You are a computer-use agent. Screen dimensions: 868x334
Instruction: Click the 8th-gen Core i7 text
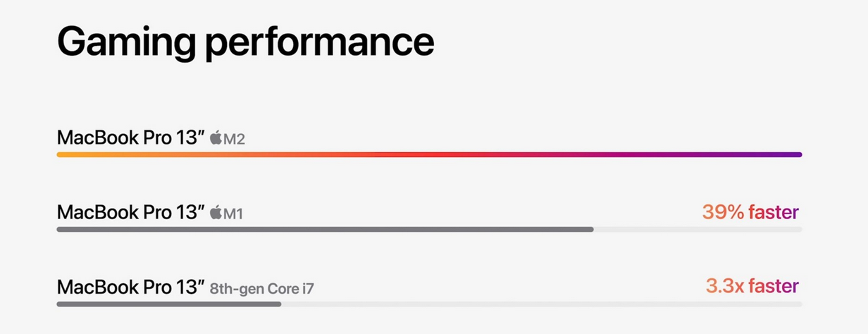[x=268, y=288]
